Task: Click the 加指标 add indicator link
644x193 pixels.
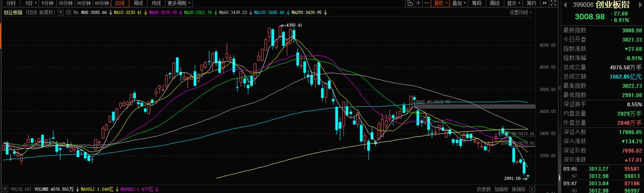Action: [501, 189]
